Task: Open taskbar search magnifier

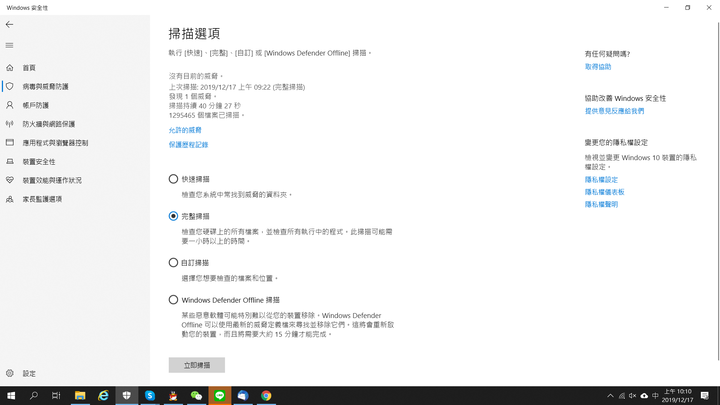Action: (x=34, y=396)
